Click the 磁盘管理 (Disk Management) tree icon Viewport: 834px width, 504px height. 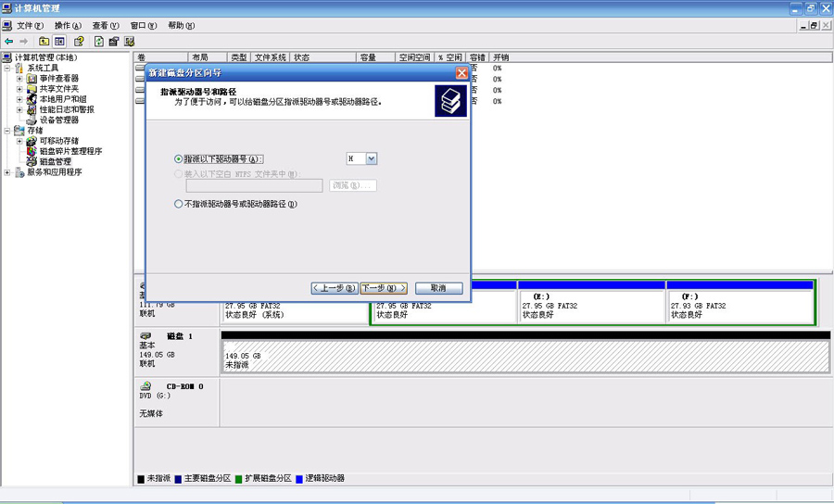(32, 161)
